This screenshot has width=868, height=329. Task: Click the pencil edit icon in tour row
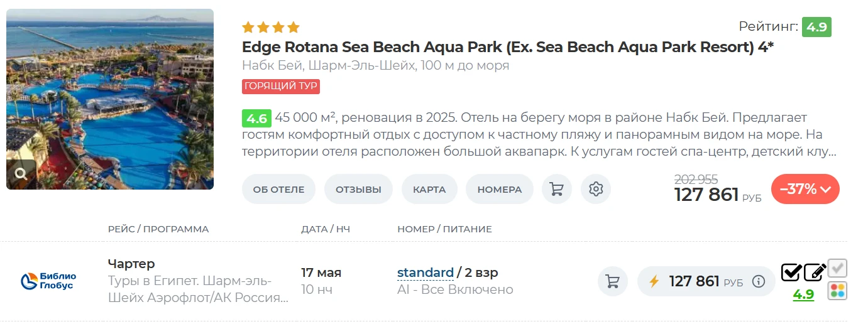[x=815, y=272]
